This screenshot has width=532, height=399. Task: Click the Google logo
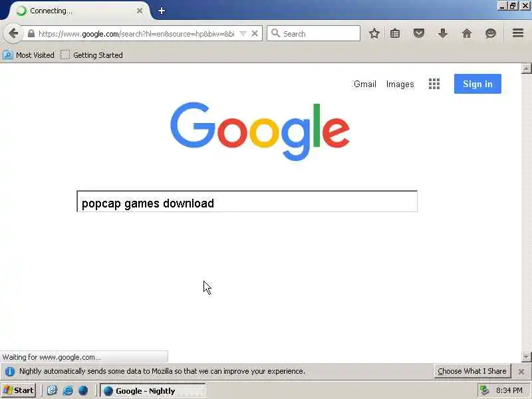click(260, 131)
